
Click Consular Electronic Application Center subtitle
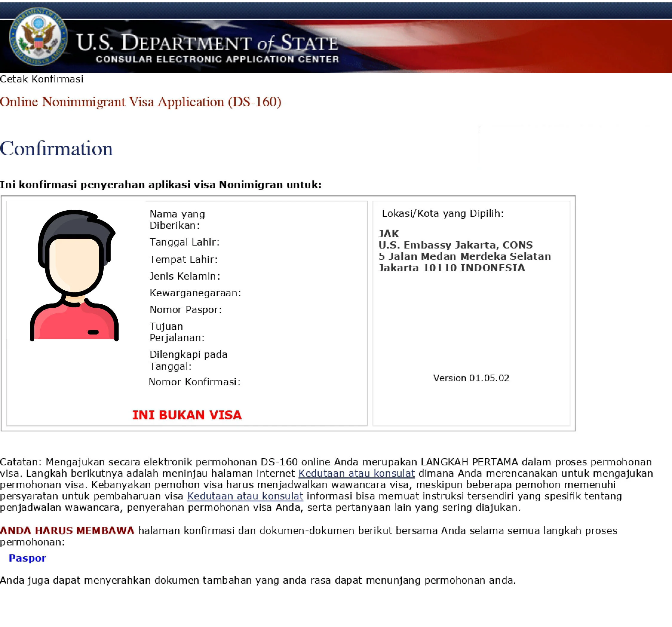click(217, 59)
